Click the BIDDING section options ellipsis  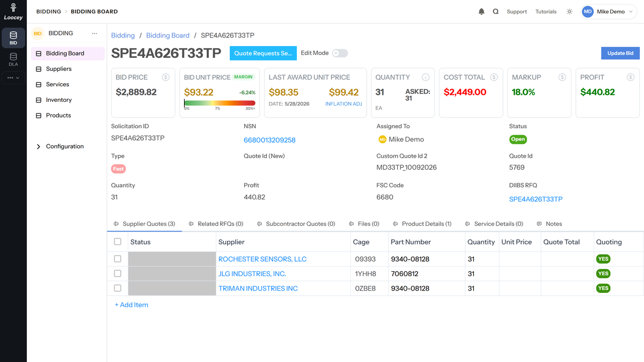(x=94, y=33)
